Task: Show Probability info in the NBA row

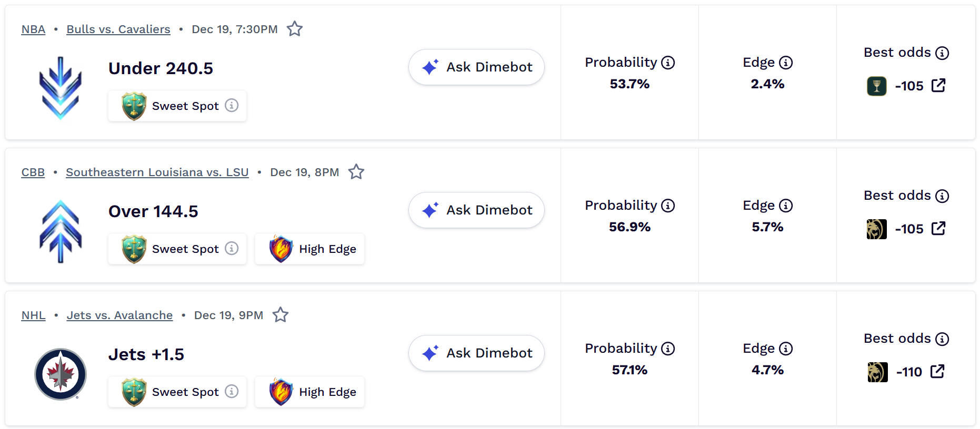Action: coord(668,63)
